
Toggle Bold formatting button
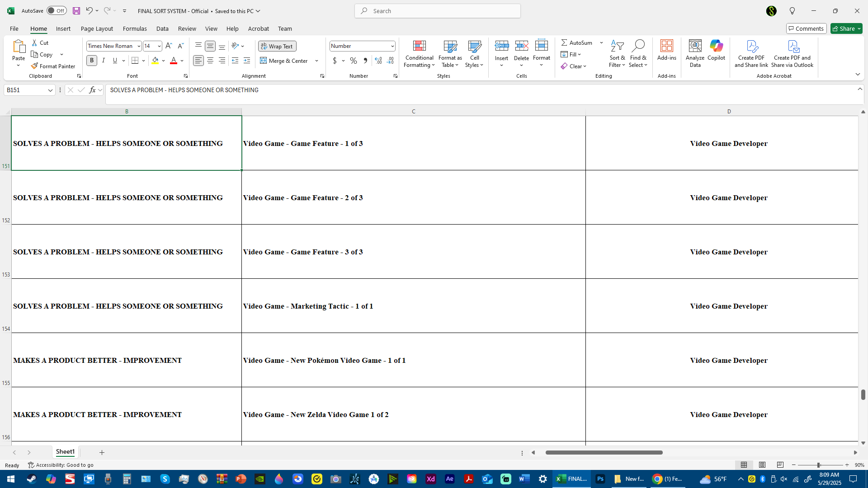pyautogui.click(x=92, y=61)
